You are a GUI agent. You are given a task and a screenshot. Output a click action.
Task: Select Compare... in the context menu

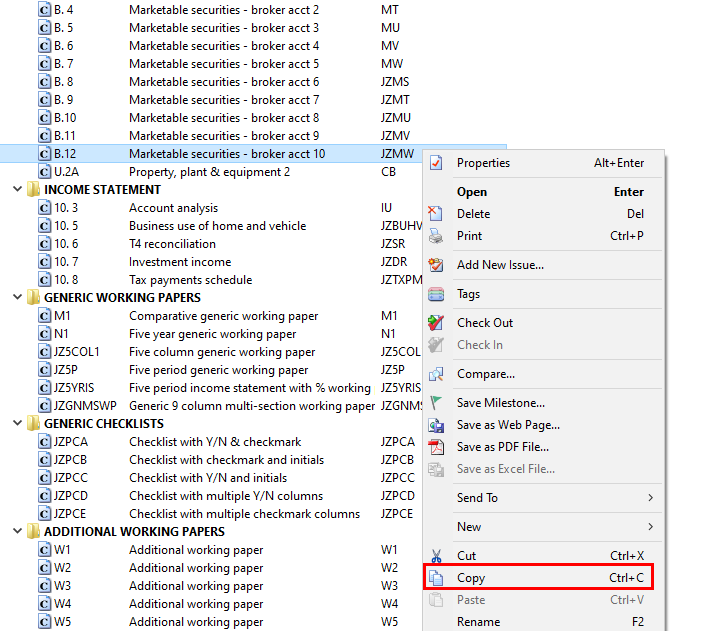point(486,374)
